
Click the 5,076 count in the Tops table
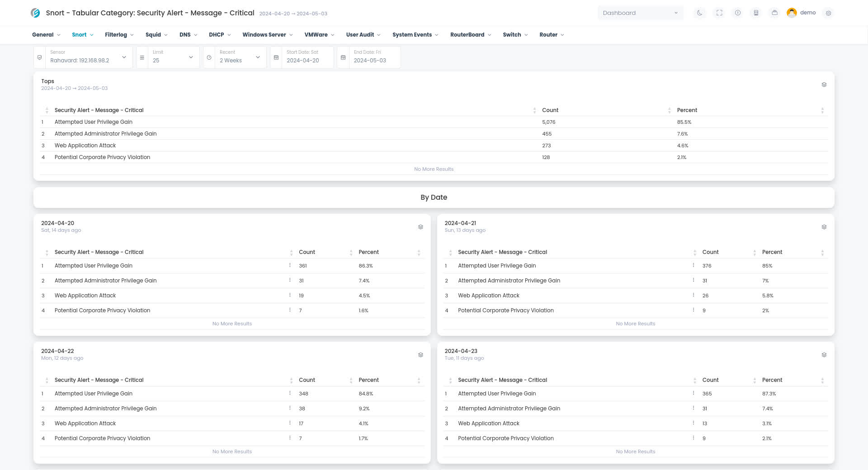548,122
